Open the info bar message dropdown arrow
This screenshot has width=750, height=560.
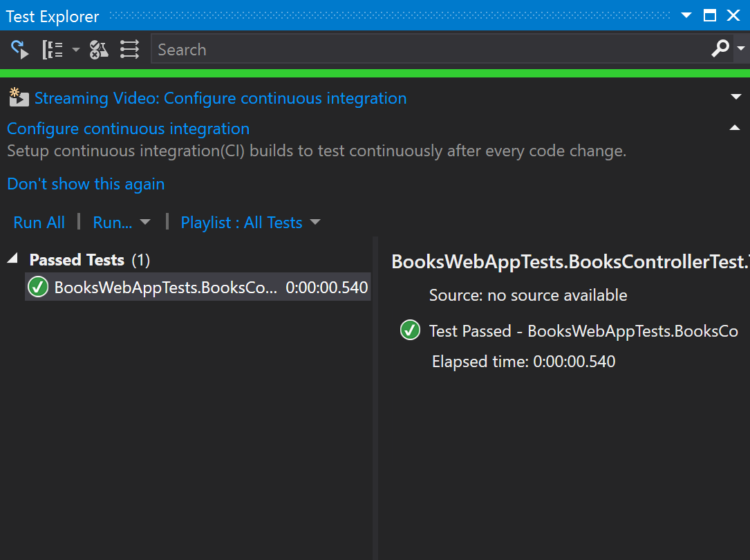pos(735,97)
